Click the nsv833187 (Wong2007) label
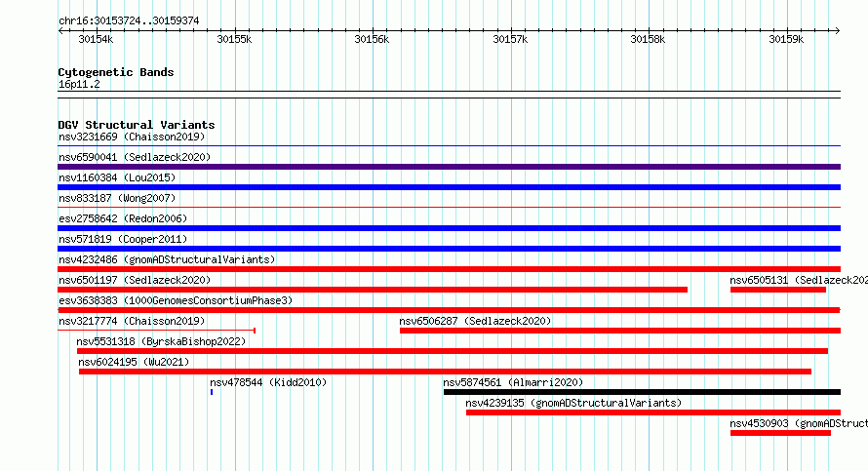The width and height of the screenshot is (868, 471). tap(117, 198)
